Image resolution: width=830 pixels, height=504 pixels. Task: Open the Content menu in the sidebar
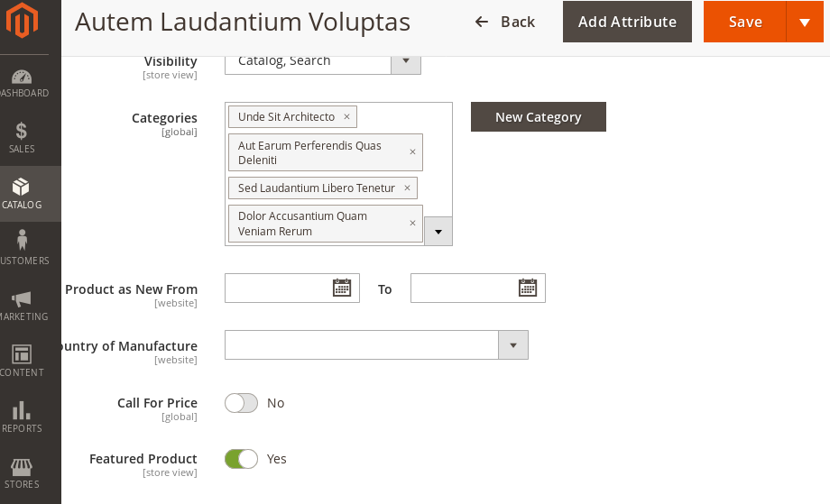click(x=22, y=361)
